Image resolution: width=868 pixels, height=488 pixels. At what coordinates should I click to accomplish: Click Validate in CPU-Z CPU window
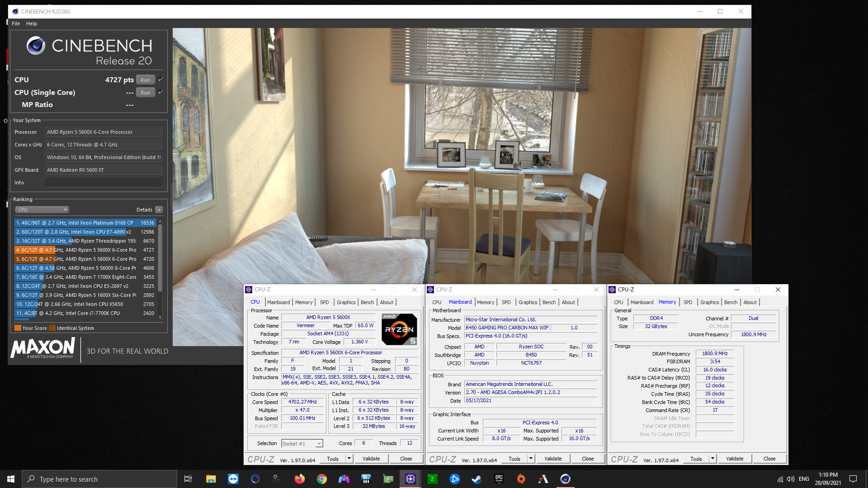click(x=371, y=459)
